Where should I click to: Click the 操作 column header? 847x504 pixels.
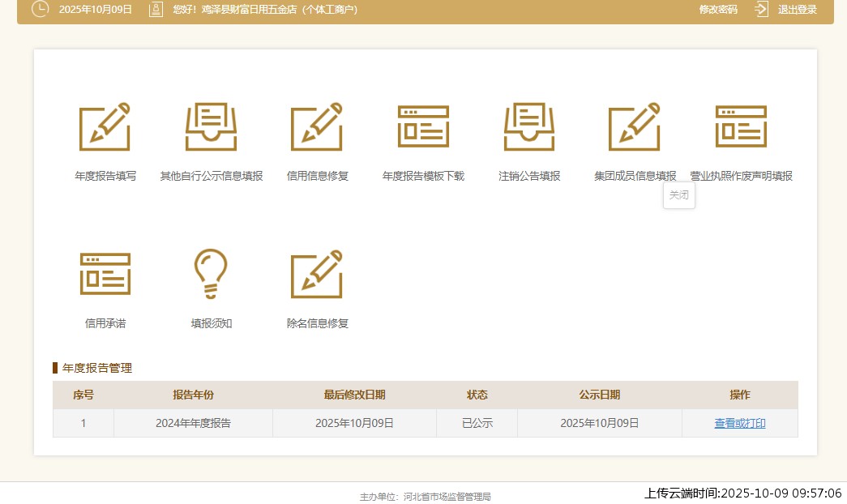[739, 395]
